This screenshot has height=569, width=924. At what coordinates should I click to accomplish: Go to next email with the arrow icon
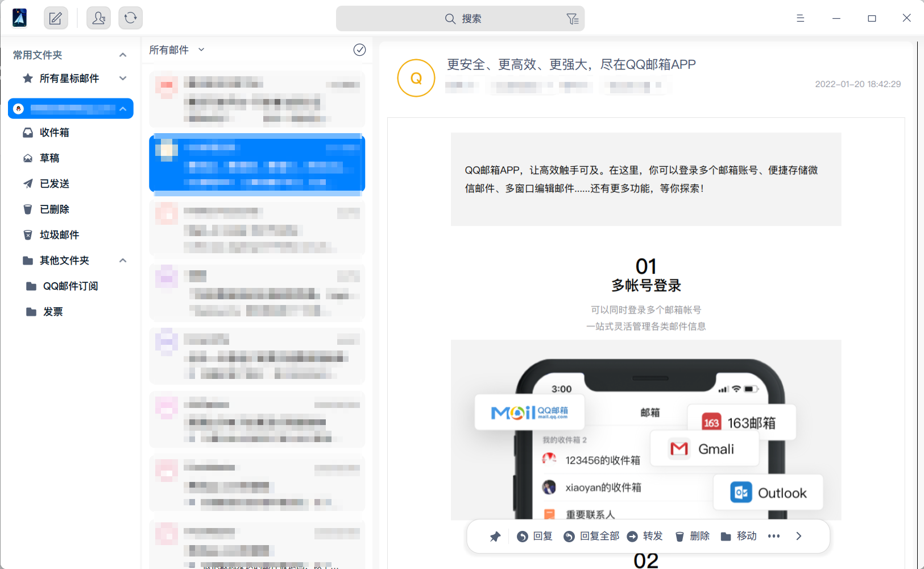coord(799,535)
